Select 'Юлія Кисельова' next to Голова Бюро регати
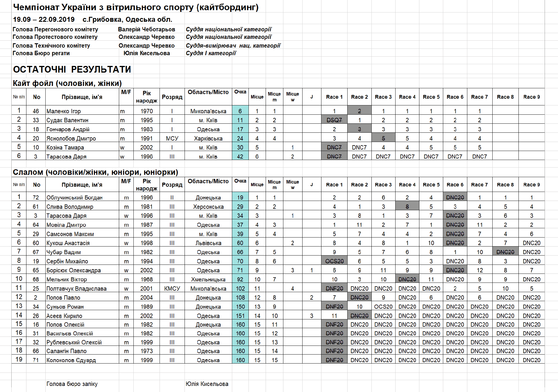 tap(146, 53)
